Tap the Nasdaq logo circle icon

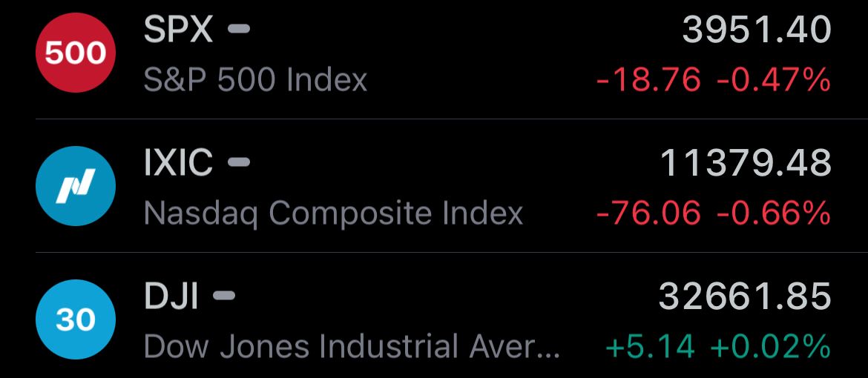[x=75, y=186]
